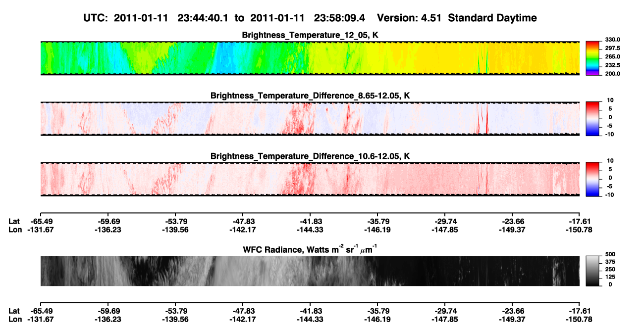This screenshot has height=330, width=644.
Task: Select the Brightness_Temperature_Difference_10.6-12.05, K title
Action: coord(310,156)
